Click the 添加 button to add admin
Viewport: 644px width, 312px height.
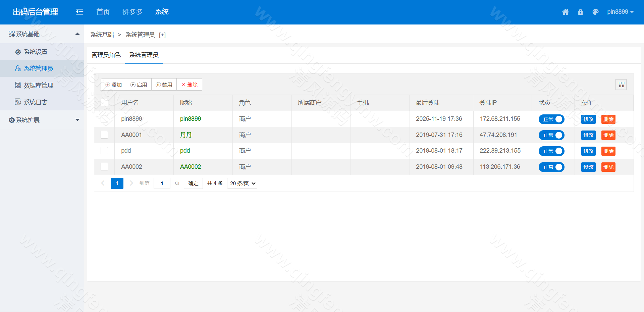(113, 84)
